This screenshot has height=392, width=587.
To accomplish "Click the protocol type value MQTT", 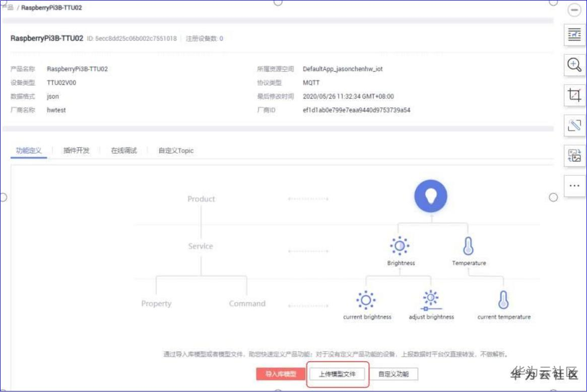I will pyautogui.click(x=311, y=83).
